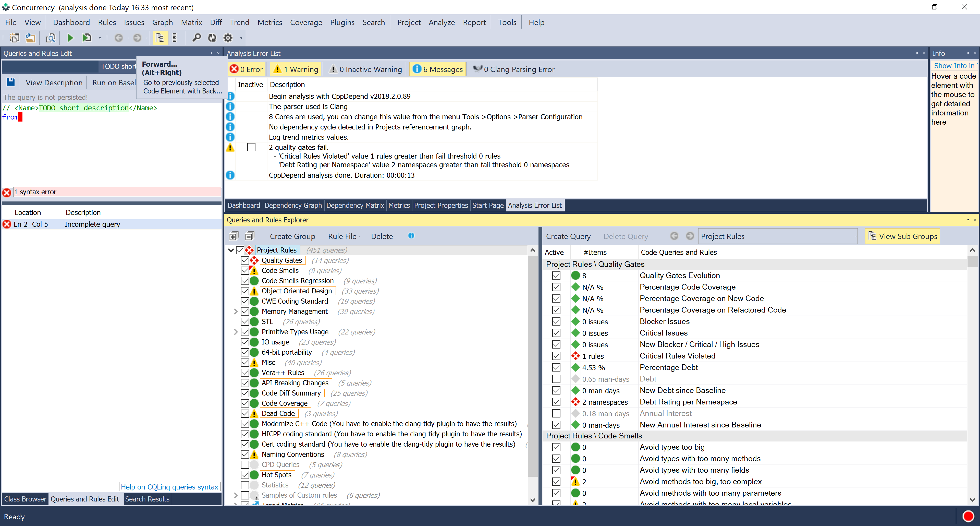Click the warning icon next to quality gates fail
The height and width of the screenshot is (526, 980).
pos(230,147)
